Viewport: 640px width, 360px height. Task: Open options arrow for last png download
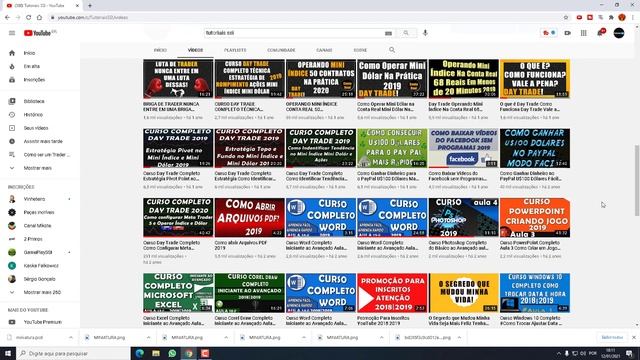tap(459, 338)
